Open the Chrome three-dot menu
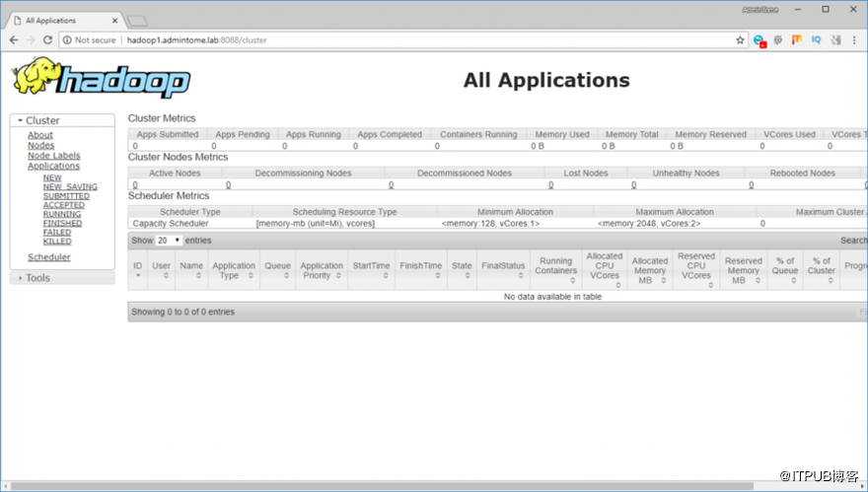The image size is (868, 492). click(855, 39)
